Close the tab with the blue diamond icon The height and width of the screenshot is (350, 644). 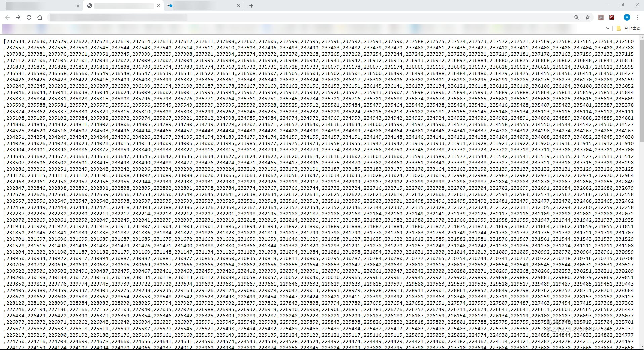coord(239,6)
